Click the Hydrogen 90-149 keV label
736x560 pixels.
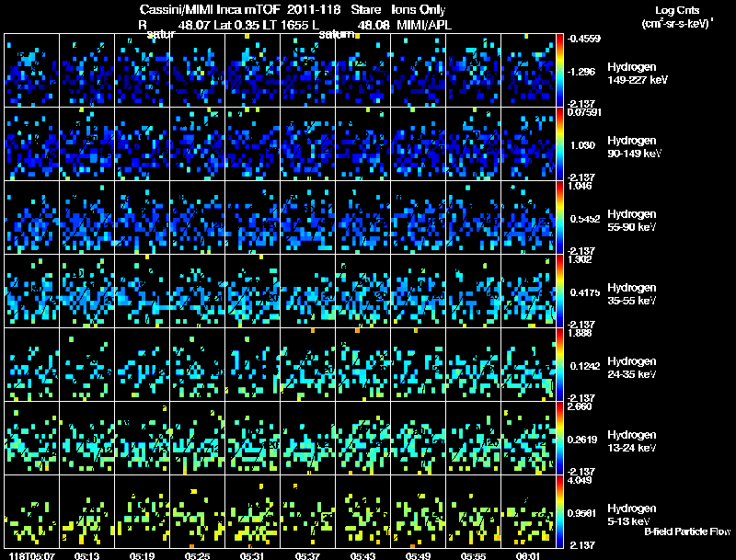click(631, 146)
